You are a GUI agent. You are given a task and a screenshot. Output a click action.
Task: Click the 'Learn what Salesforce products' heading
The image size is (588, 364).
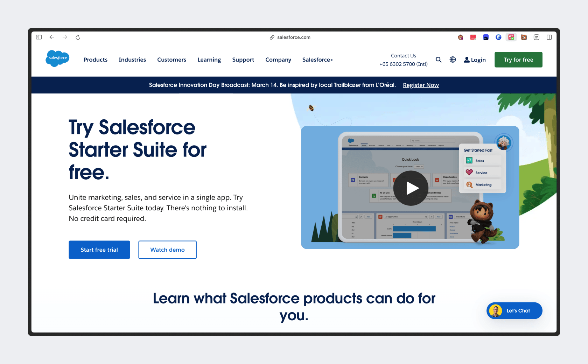point(294,307)
